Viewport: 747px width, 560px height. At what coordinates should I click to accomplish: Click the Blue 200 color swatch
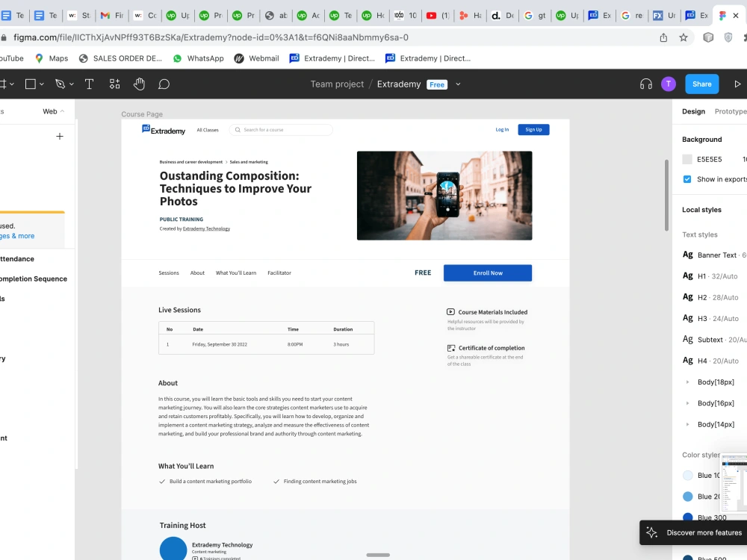tap(687, 497)
